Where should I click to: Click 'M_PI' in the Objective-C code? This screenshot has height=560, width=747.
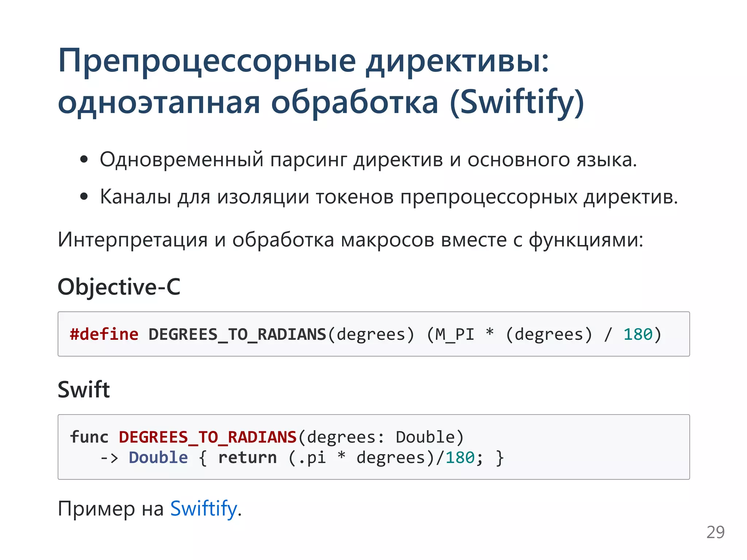click(x=455, y=335)
